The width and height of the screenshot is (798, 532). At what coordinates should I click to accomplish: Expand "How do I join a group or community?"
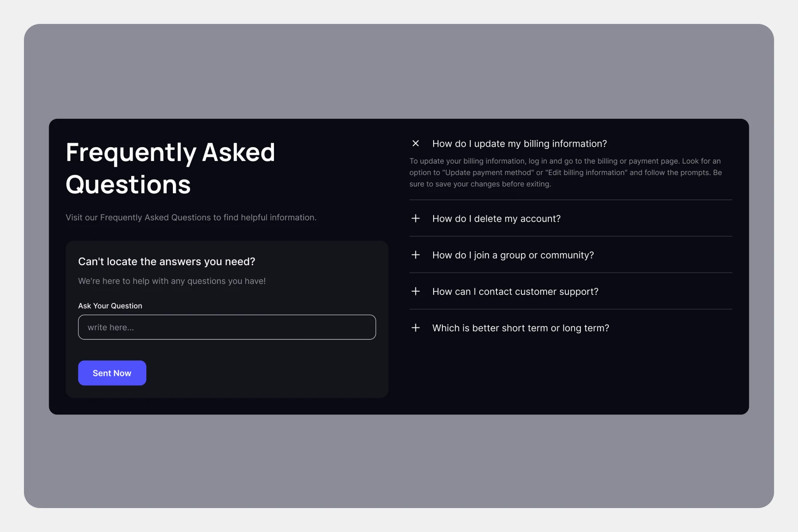[512, 255]
